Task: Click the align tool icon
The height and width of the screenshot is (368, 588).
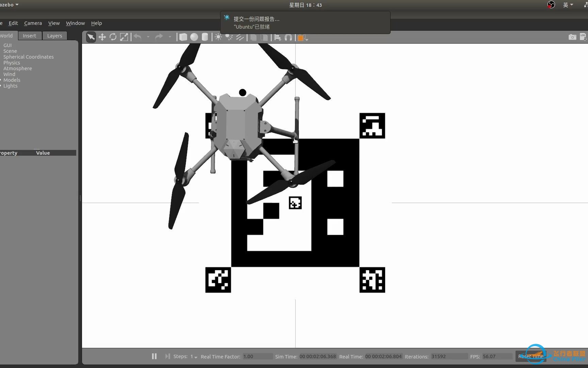Action: [278, 37]
